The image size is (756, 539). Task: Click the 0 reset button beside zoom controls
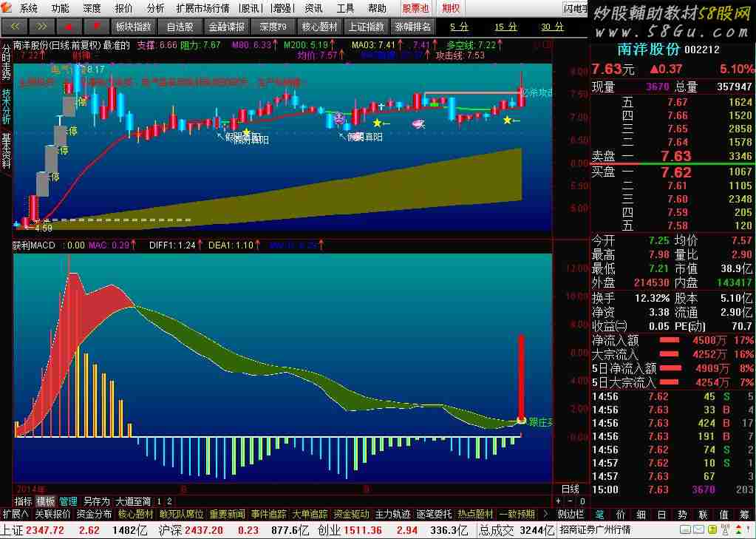[582, 501]
